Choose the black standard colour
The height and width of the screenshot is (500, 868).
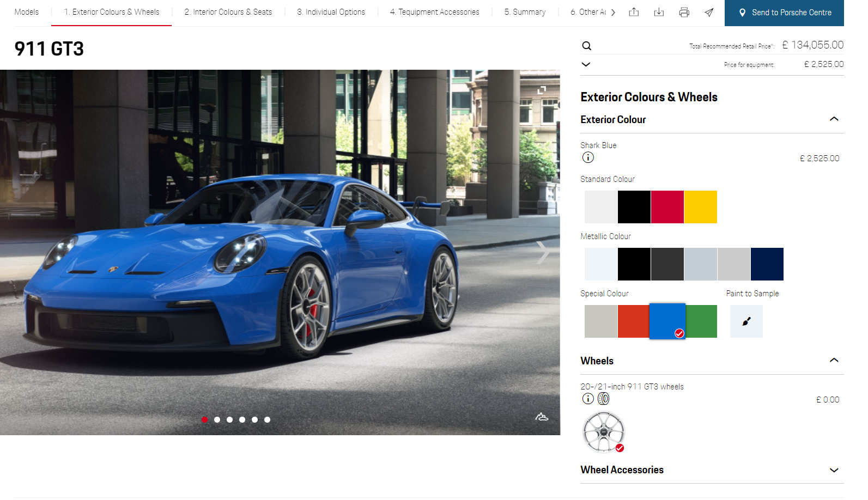pyautogui.click(x=634, y=207)
